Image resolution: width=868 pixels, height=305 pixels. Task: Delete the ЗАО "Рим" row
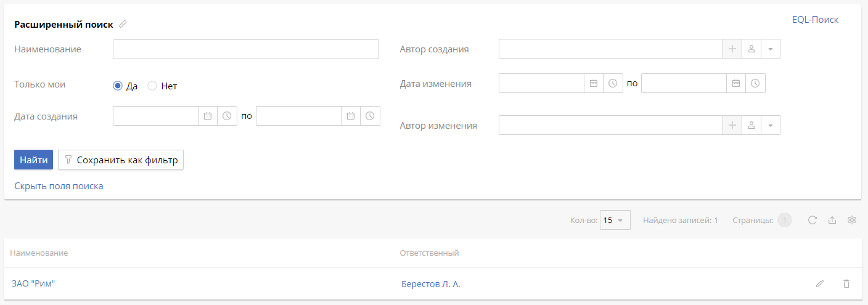point(846,284)
